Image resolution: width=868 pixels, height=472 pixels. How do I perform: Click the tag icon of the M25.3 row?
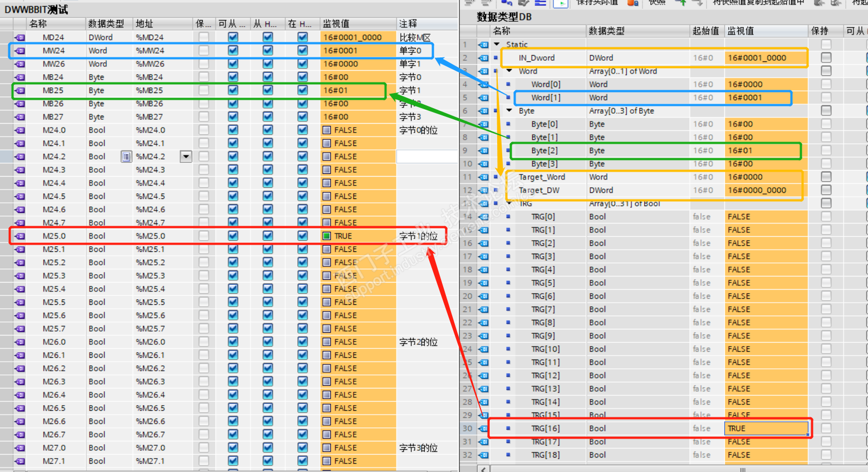click(x=20, y=276)
